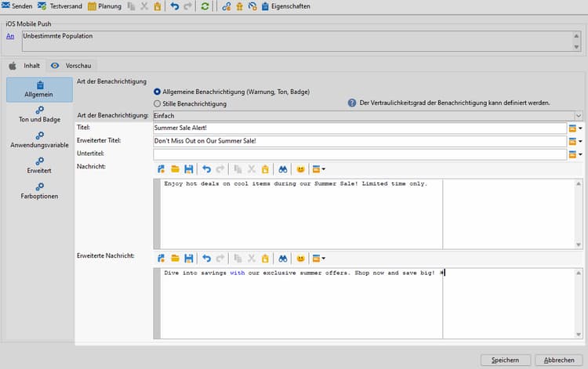Open the Planung scheduling tool
The height and width of the screenshot is (369, 588).
click(104, 6)
